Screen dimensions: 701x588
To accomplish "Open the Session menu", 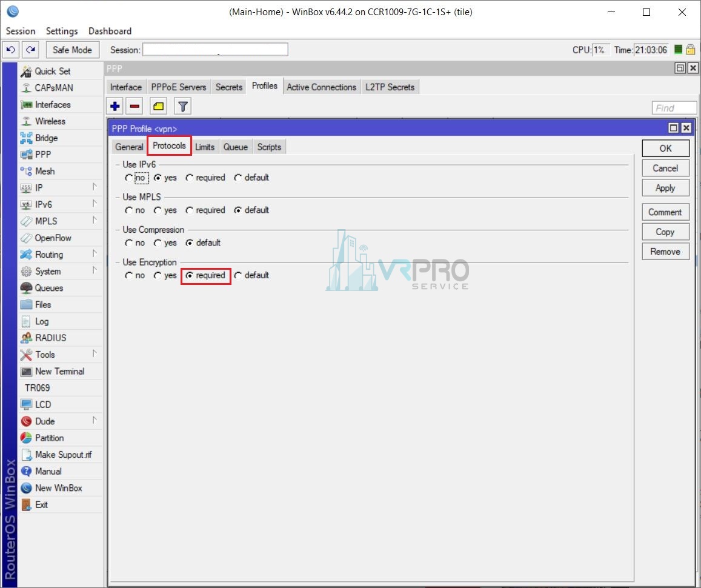I will coord(21,31).
